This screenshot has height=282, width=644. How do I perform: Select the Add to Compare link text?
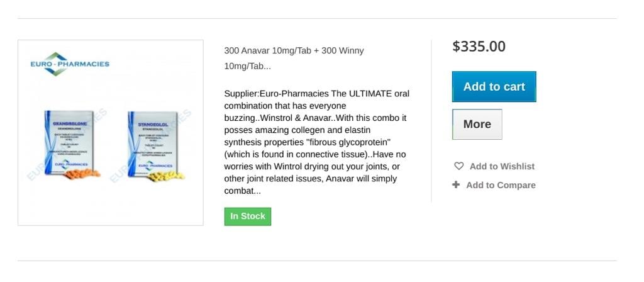(x=501, y=185)
